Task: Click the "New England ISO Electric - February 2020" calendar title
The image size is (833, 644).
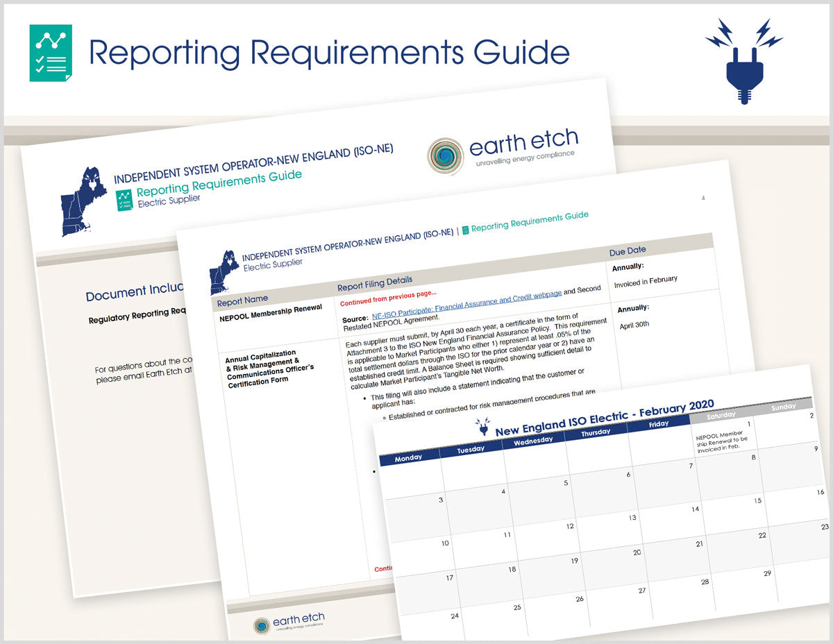Action: pyautogui.click(x=604, y=418)
